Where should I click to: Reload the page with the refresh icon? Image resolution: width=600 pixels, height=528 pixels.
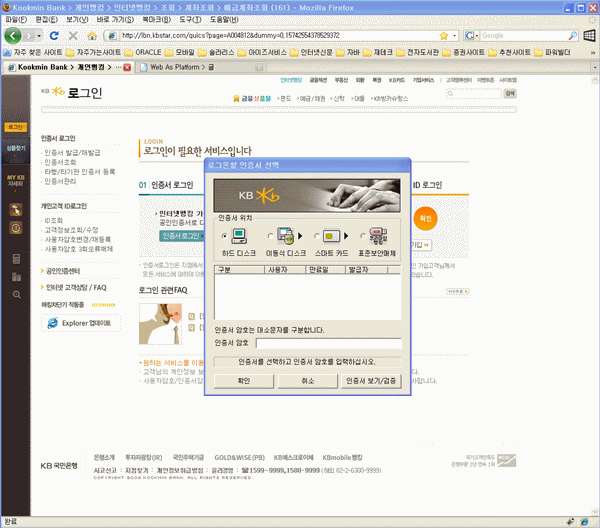(54, 36)
